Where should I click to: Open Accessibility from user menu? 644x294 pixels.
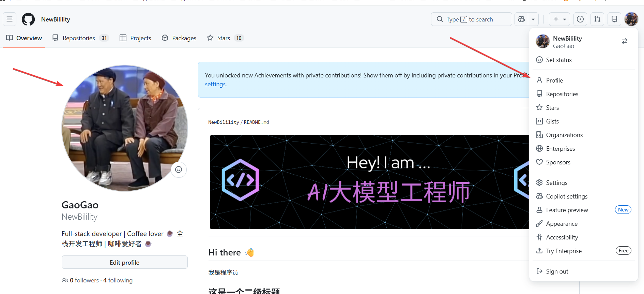pos(583,237)
